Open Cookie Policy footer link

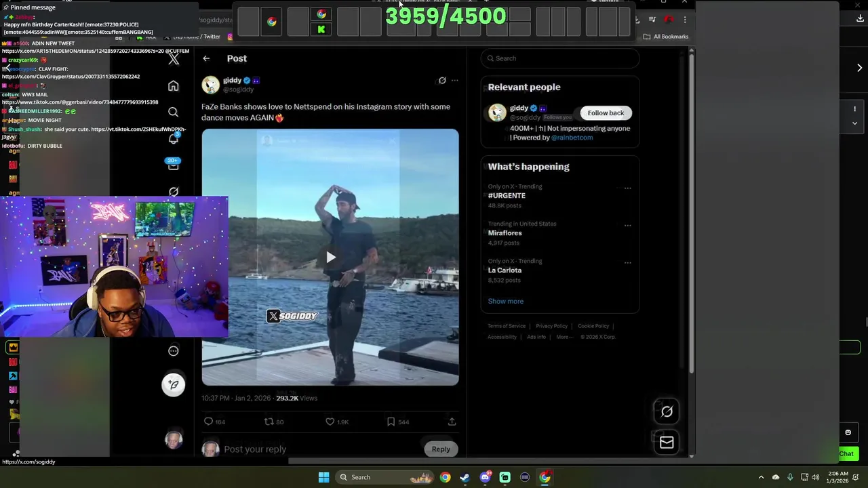[593, 326]
